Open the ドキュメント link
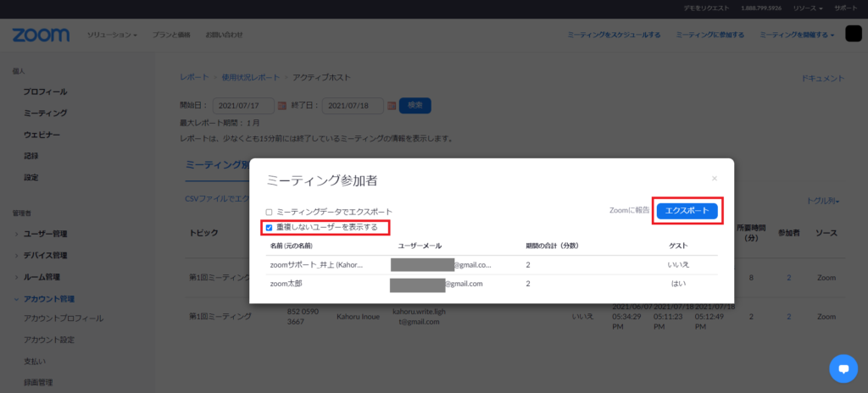This screenshot has height=393, width=868. tap(822, 78)
